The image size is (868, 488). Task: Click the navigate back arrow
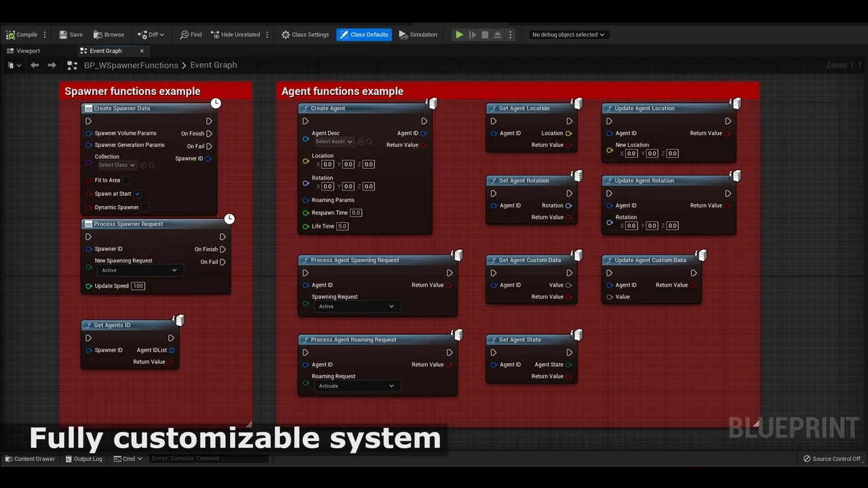(35, 65)
